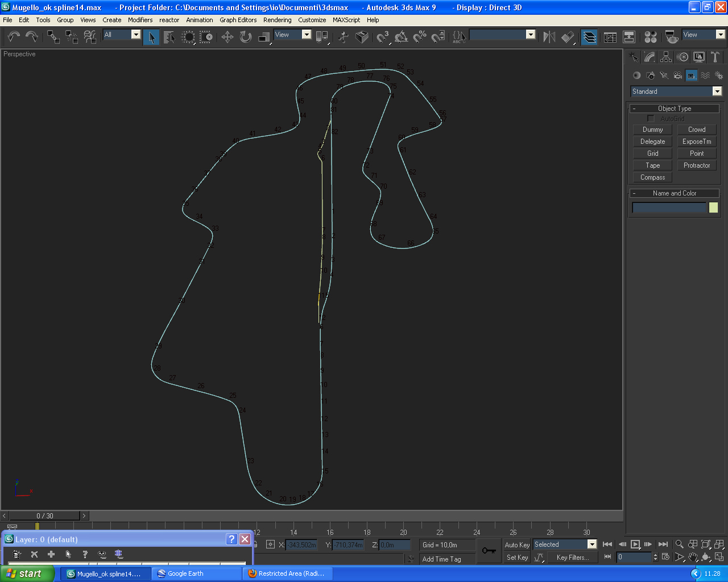The image size is (728, 582).
Task: Collapse the Object Type rollout
Action: pos(675,109)
